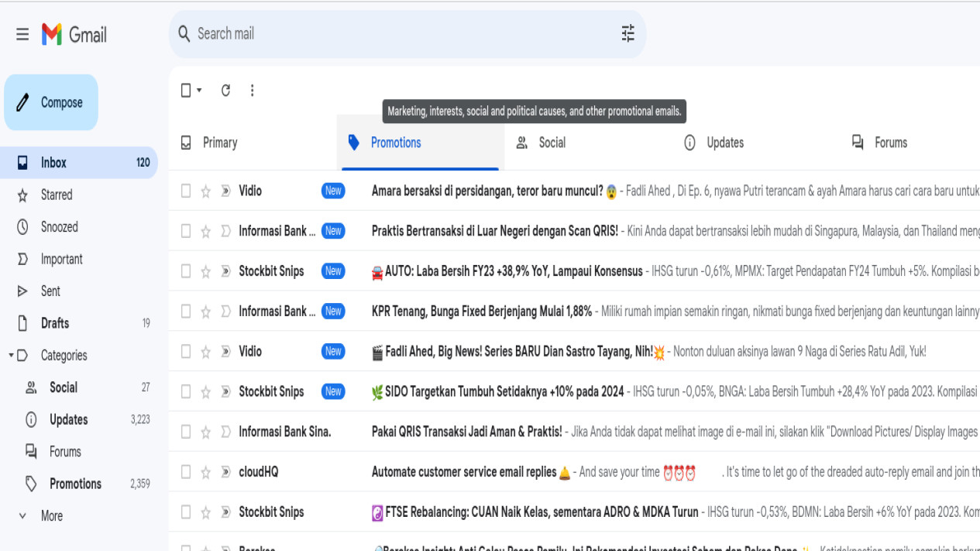Screen dimensions: 980x551
Task: Open the Inbox folder
Action: 78,163
